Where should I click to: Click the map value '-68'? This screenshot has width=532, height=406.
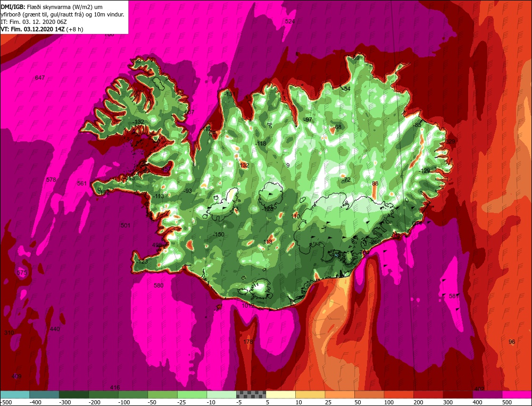point(337,127)
